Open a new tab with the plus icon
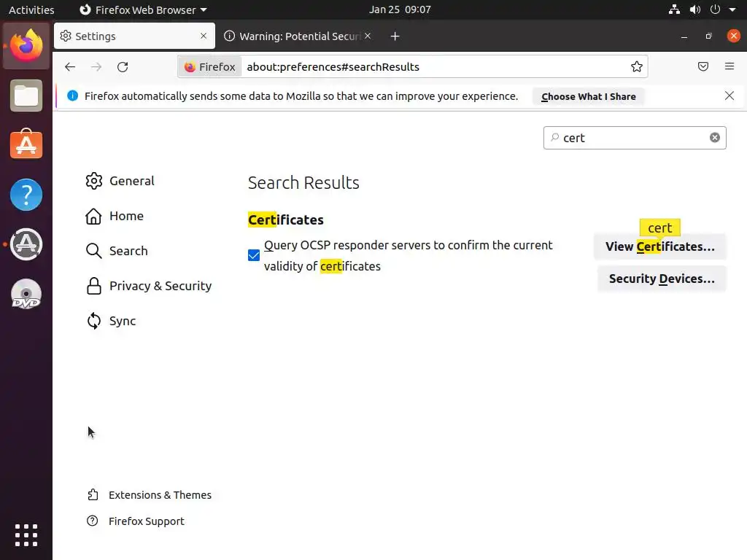This screenshot has width=747, height=560. coord(395,36)
